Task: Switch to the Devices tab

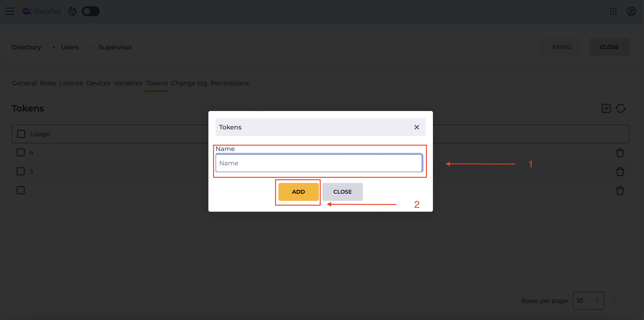Action: [99, 83]
